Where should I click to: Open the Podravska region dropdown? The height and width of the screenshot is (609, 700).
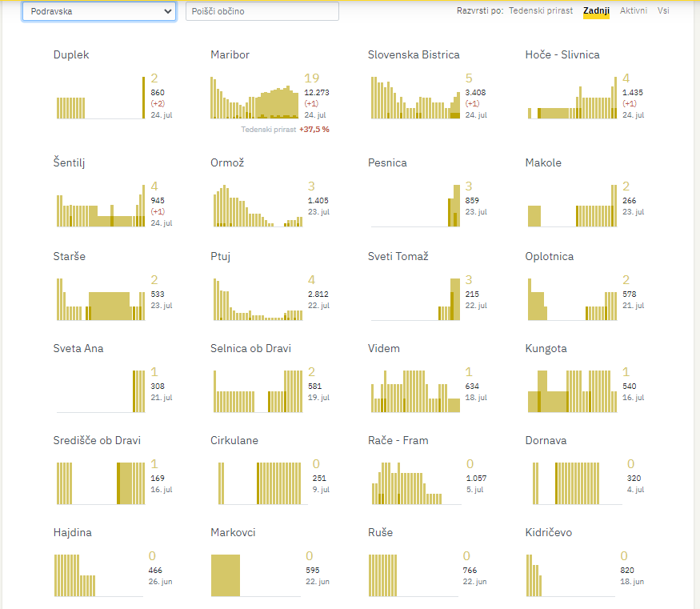pyautogui.click(x=99, y=11)
